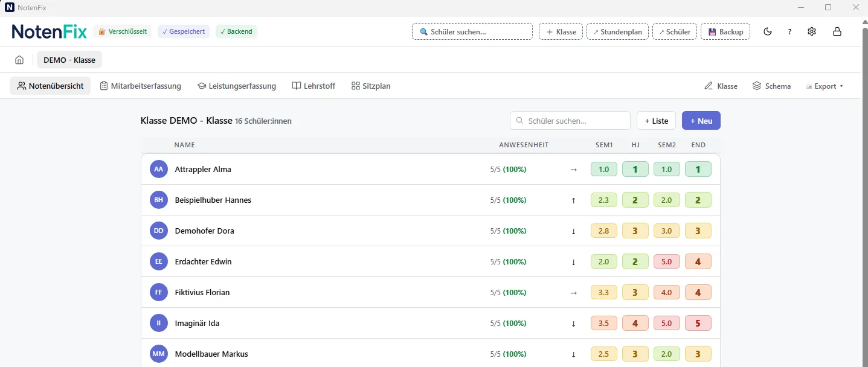The height and width of the screenshot is (367, 868).
Task: Click the BH avatar of Beispielhuber Hannes
Action: [158, 200]
